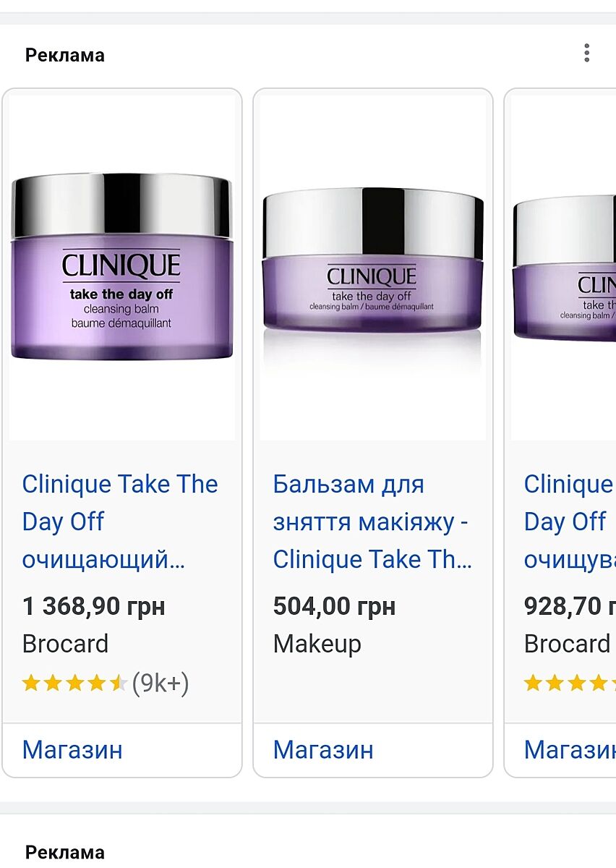Tap 'Магазин' button under the Brocard card

pyautogui.click(x=72, y=749)
